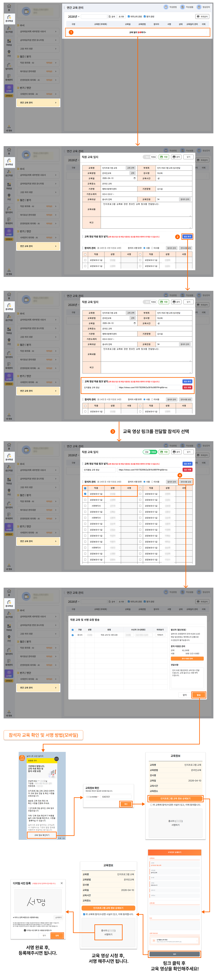Viewport: 217px width, 980px height.
Task: In the second screenshot, click the 저장 icon button
Action: pos(164,157)
